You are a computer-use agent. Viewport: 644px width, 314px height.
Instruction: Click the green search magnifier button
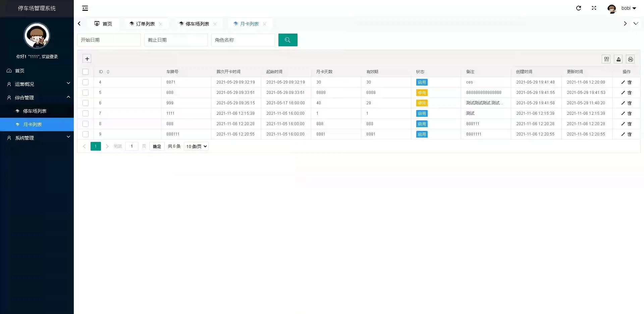coord(287,40)
